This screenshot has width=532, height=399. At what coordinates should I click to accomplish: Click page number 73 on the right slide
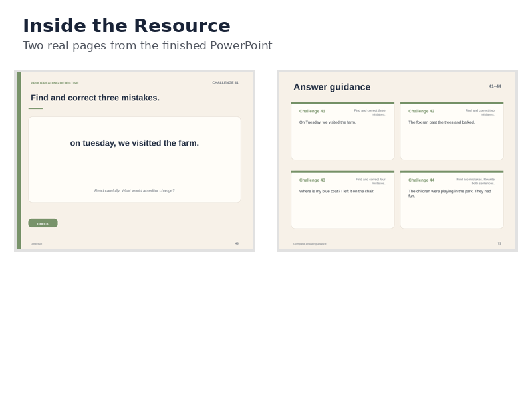[499, 243]
